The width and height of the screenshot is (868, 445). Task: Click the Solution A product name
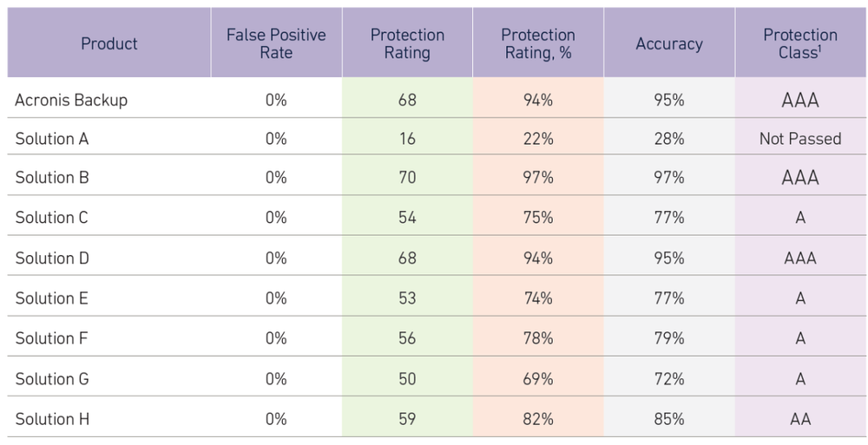click(x=52, y=139)
